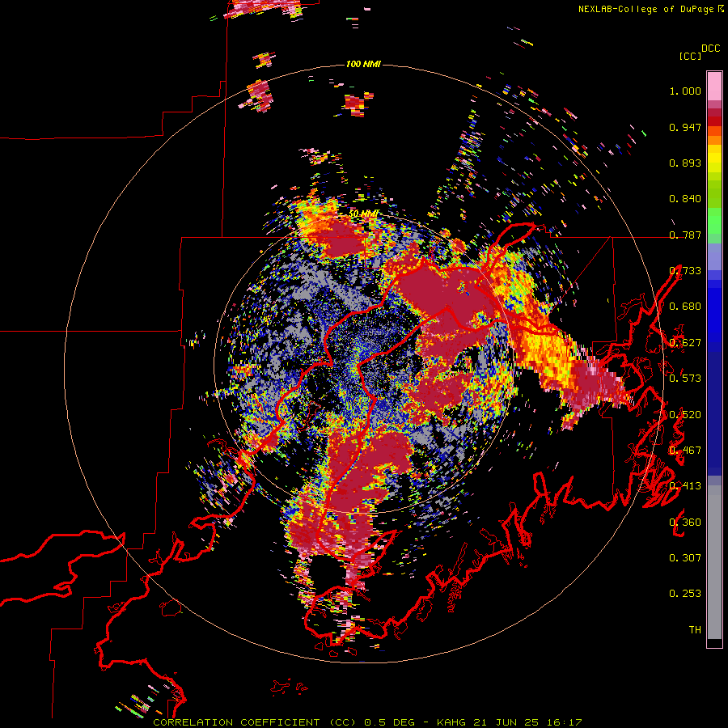The width and height of the screenshot is (728, 728).
Task: Click the 0.627 legend value
Action: click(x=685, y=343)
